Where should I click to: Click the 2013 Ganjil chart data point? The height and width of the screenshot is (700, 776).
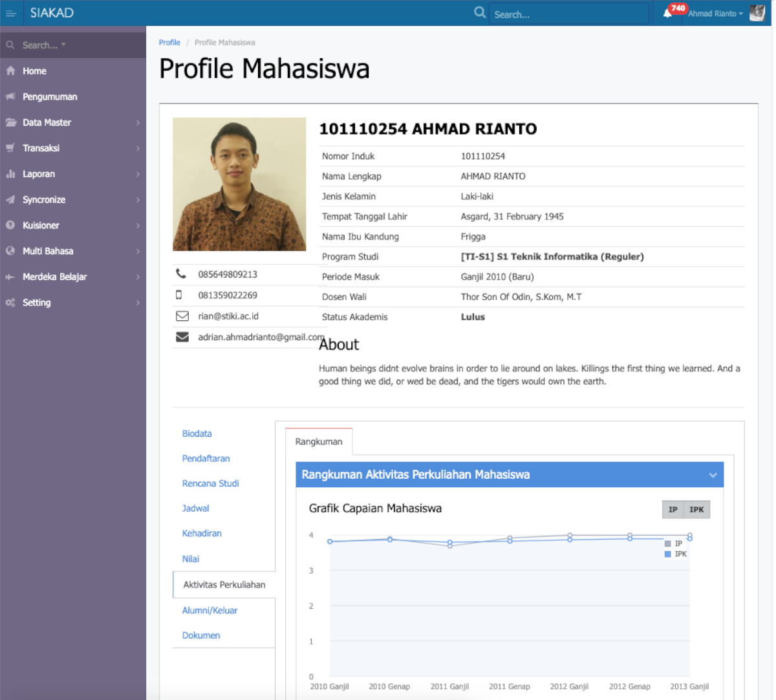pyautogui.click(x=690, y=537)
